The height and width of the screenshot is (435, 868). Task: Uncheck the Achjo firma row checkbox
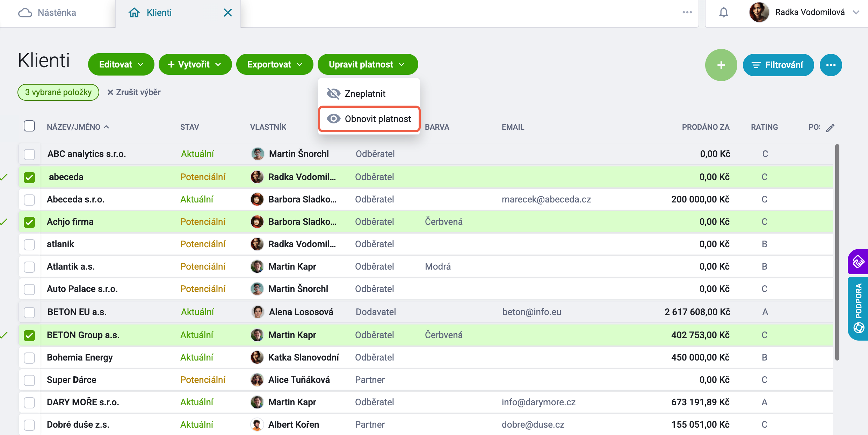[29, 222]
